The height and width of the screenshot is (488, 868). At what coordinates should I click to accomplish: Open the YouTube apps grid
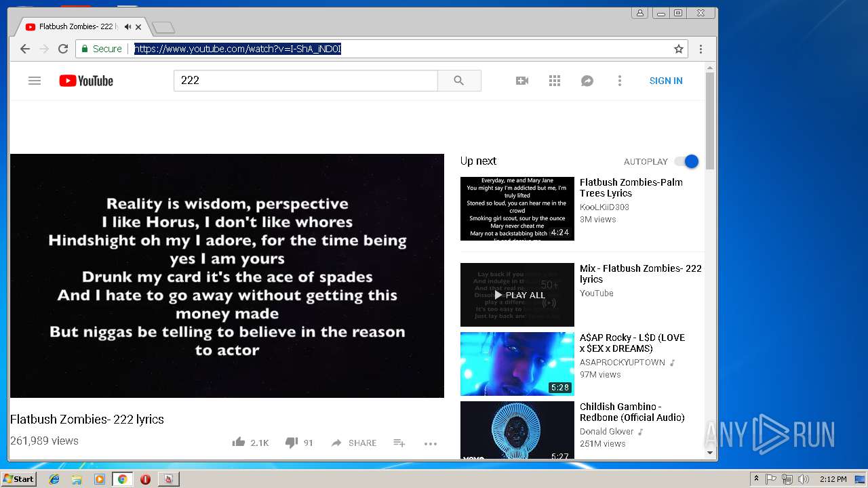(555, 81)
